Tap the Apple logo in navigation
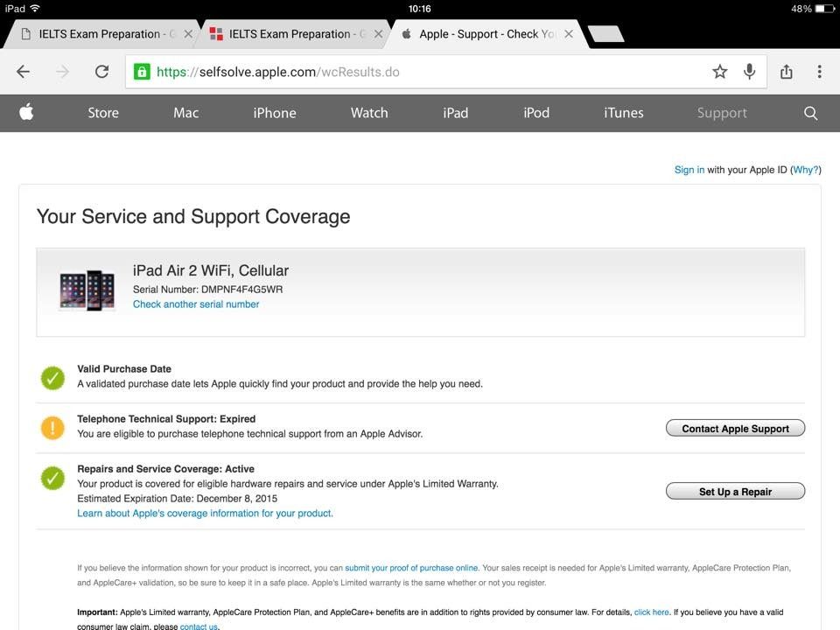840x630 pixels. pos(26,113)
